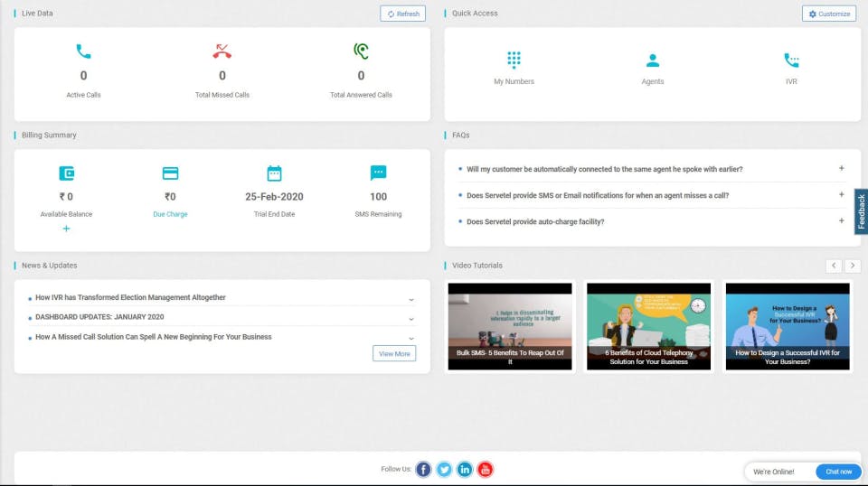Viewport: 868px width, 486px height.
Task: Click View More under News & Updates
Action: (394, 353)
